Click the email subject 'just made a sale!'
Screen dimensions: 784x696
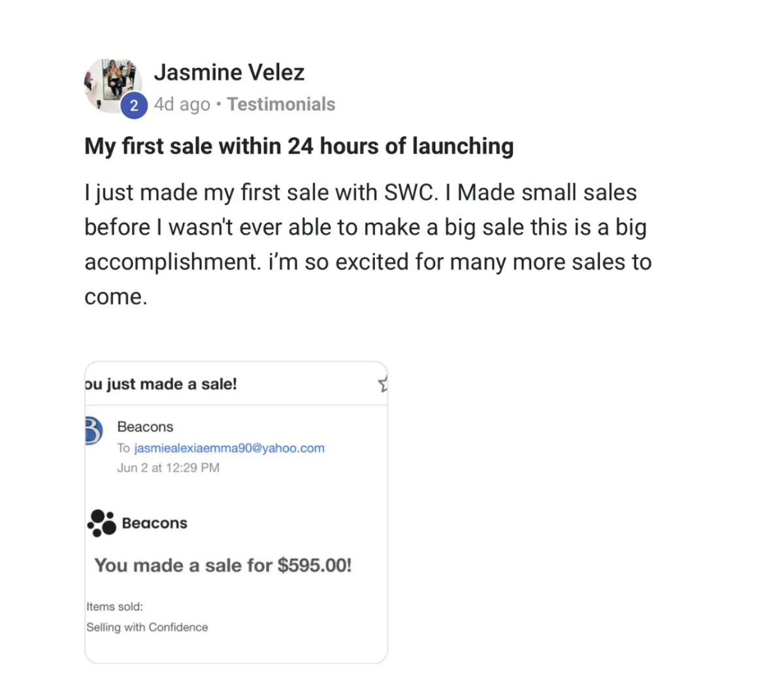click(161, 384)
